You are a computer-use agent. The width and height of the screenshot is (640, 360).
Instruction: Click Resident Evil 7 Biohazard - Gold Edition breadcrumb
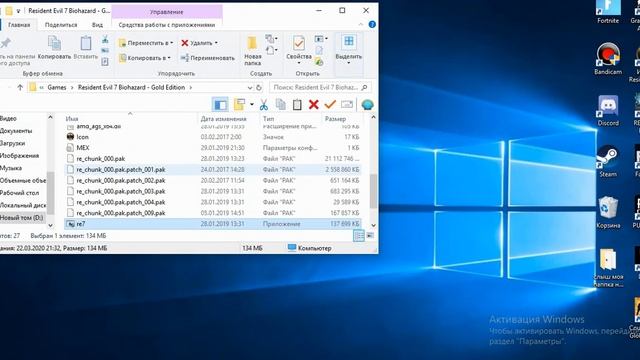(131, 87)
